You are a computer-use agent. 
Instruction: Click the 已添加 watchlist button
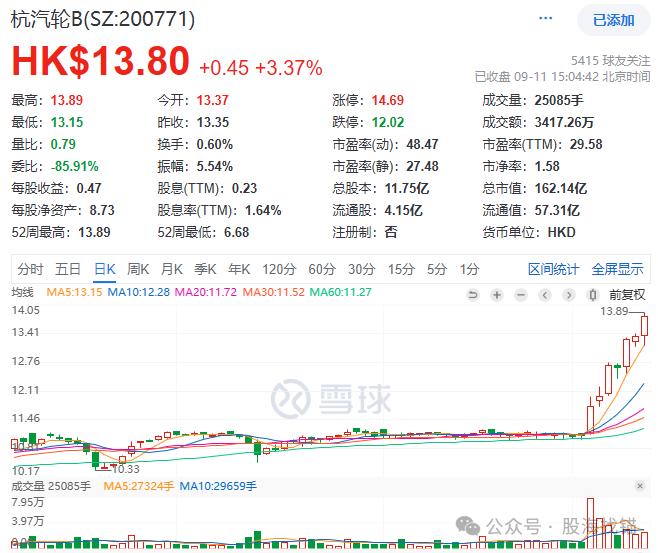(614, 20)
